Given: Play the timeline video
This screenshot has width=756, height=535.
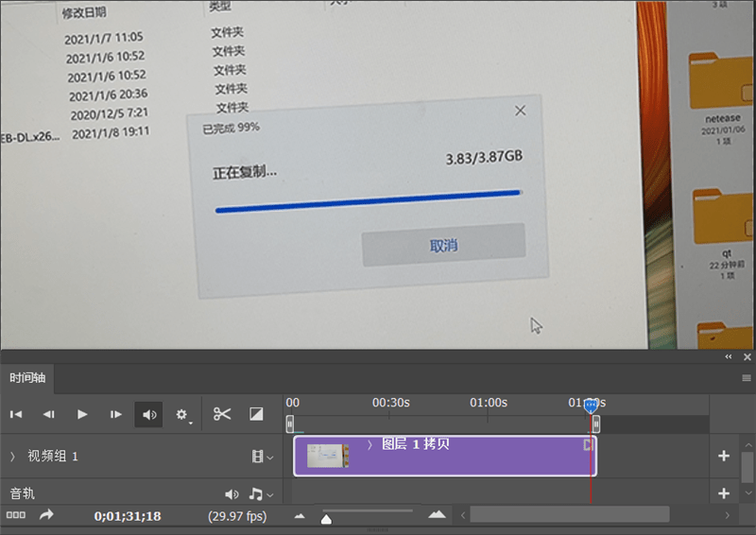Looking at the screenshot, I should pos(82,414).
